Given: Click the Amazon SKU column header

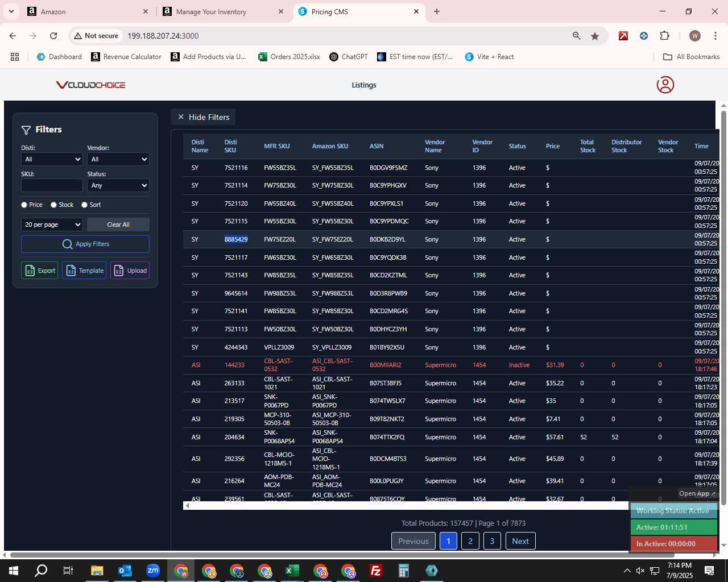Looking at the screenshot, I should point(330,147).
